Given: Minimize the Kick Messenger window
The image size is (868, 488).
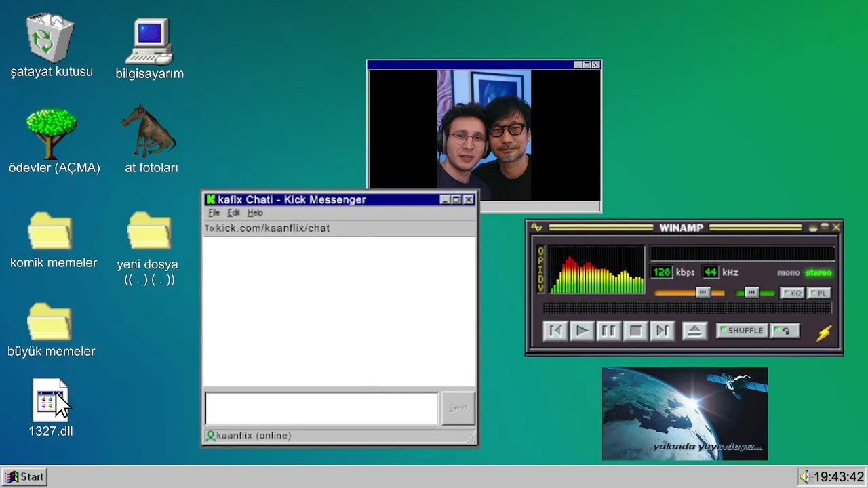Looking at the screenshot, I should (445, 200).
